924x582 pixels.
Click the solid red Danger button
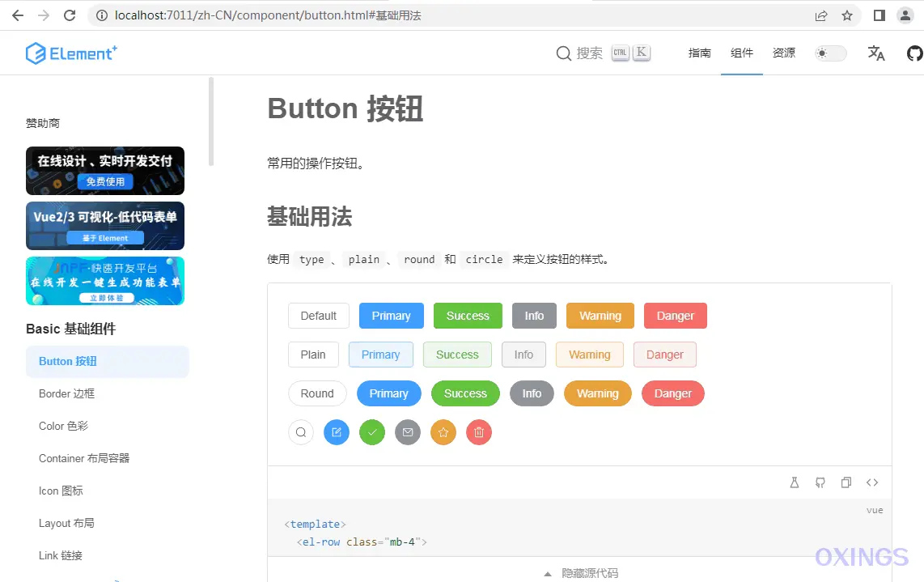(676, 316)
